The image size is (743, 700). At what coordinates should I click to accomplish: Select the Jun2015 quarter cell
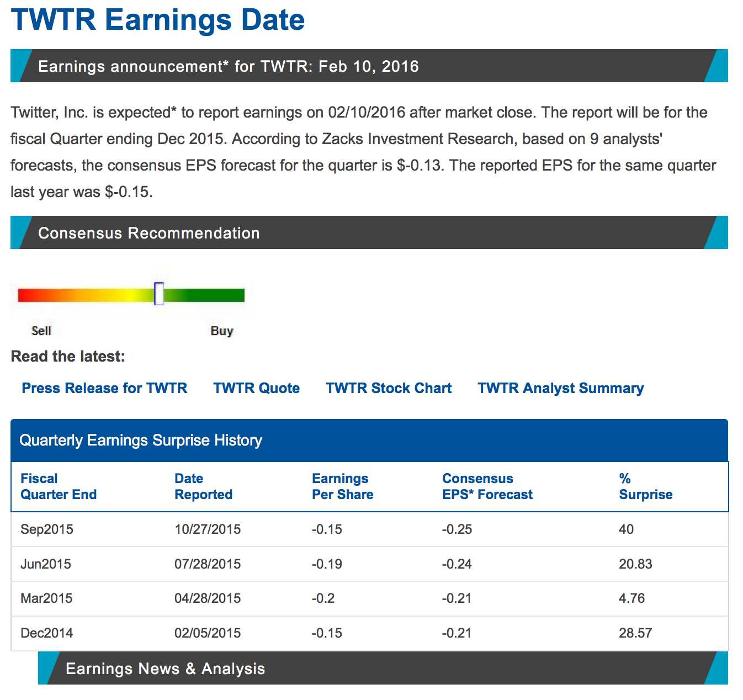(x=46, y=564)
